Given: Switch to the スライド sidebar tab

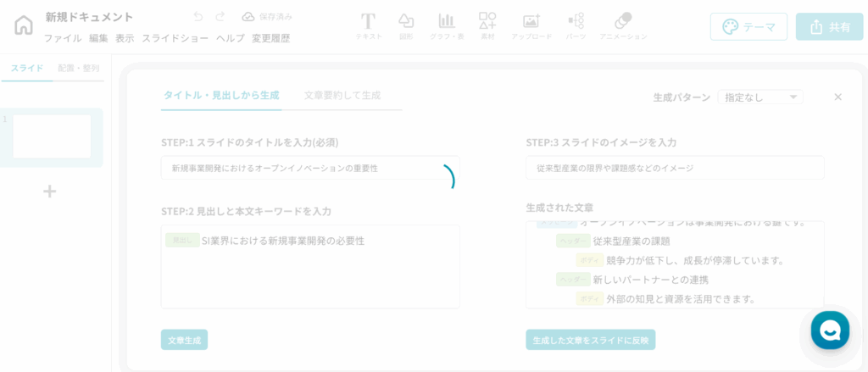Looking at the screenshot, I should pyautogui.click(x=27, y=68).
